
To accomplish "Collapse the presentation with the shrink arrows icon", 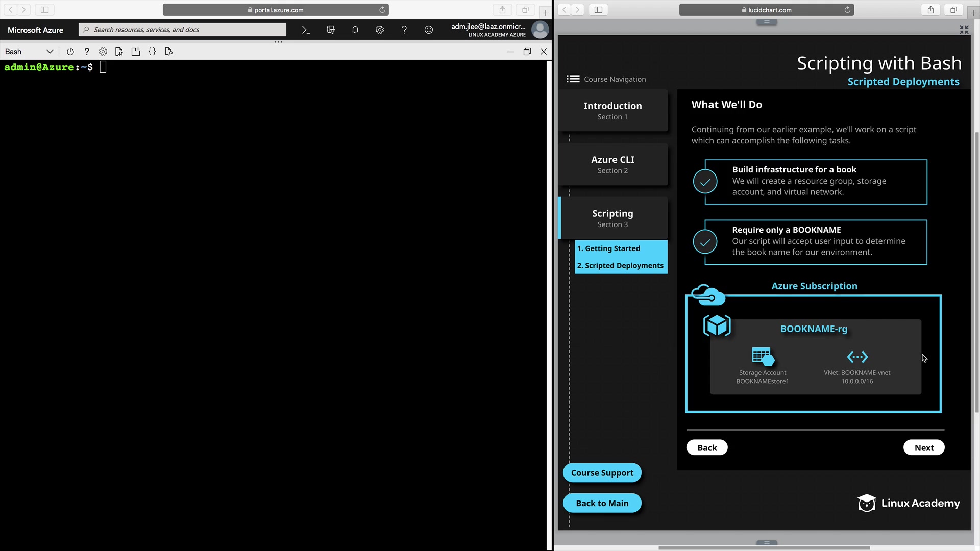I will tap(964, 30).
